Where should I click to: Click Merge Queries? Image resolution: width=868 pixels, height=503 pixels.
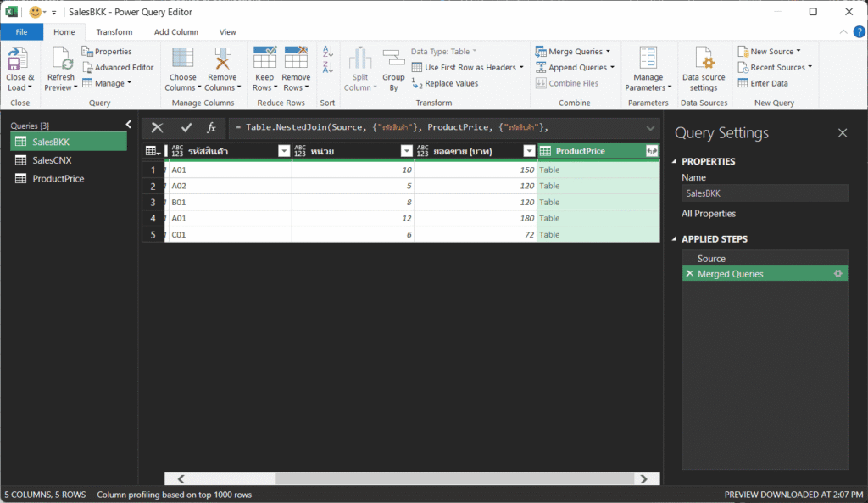[572, 52]
